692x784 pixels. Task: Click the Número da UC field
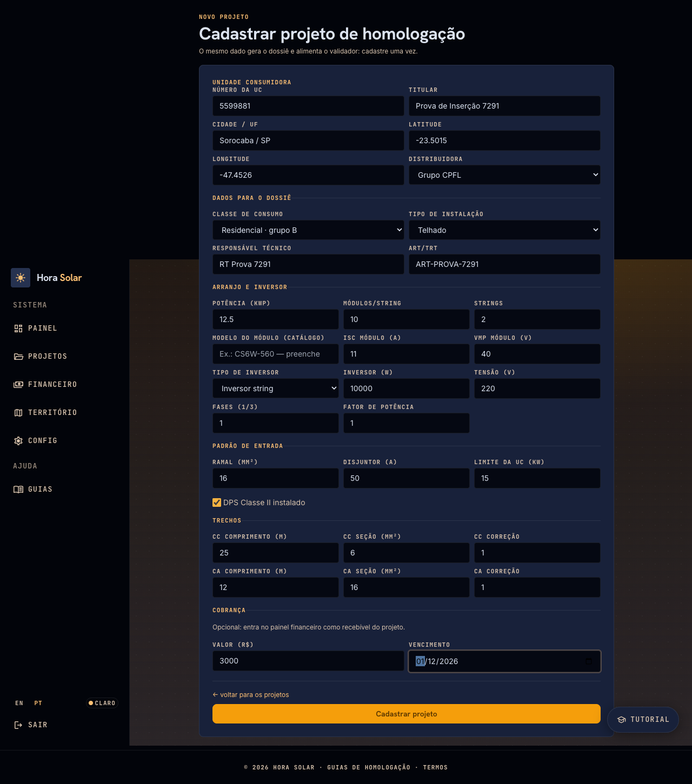(308, 106)
